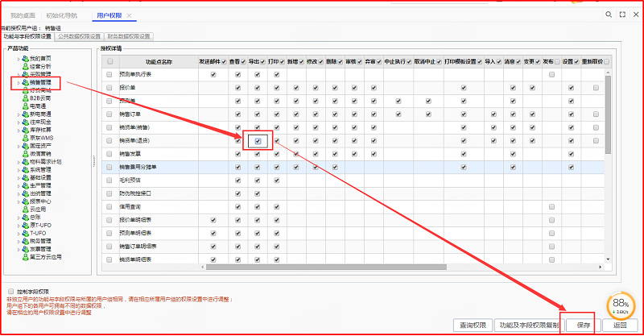The width and height of the screenshot is (644, 336).
Task: Expand the 销售管理 tree node
Action: coord(19,82)
